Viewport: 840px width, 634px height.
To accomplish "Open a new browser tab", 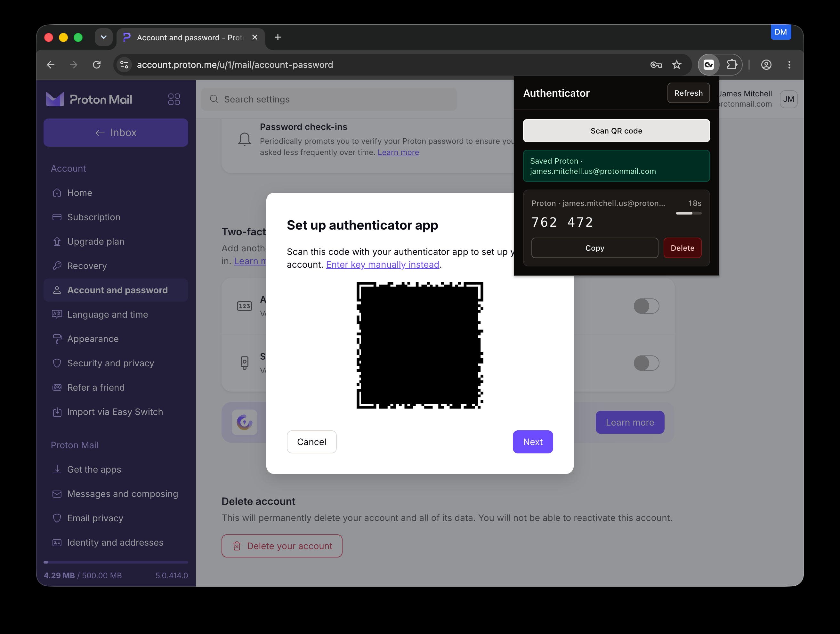I will pyautogui.click(x=278, y=37).
